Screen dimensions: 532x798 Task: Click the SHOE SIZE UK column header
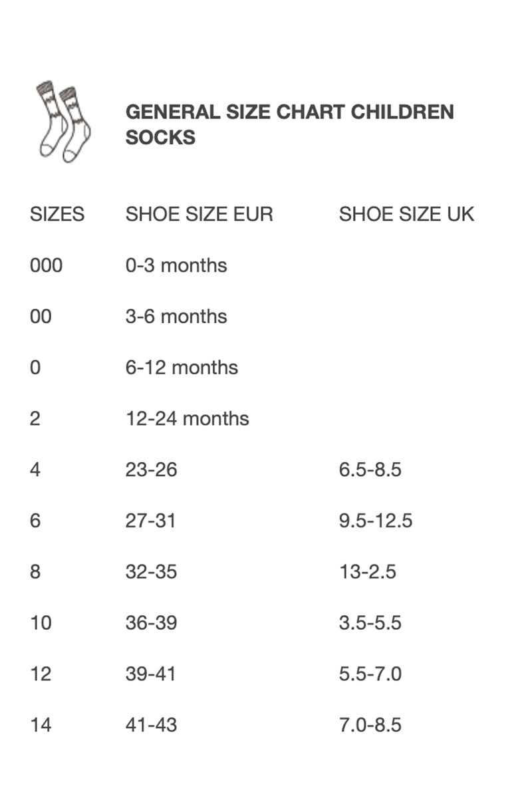pos(406,214)
